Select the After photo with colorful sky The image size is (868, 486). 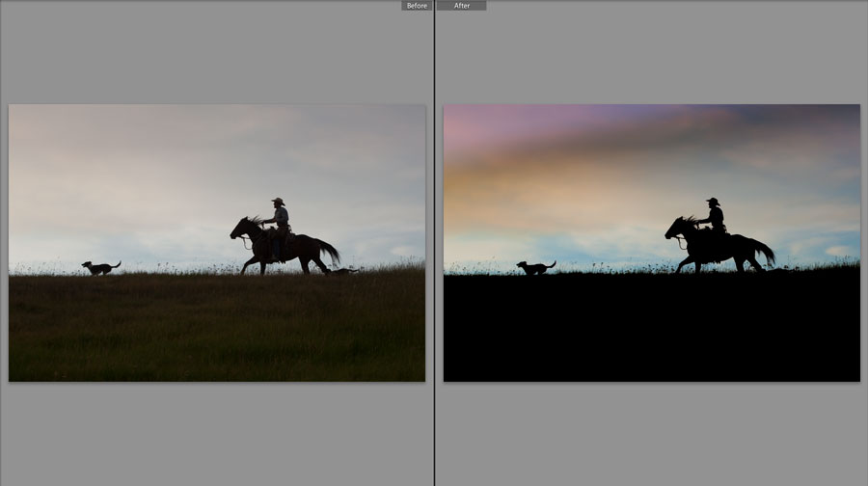[652, 242]
